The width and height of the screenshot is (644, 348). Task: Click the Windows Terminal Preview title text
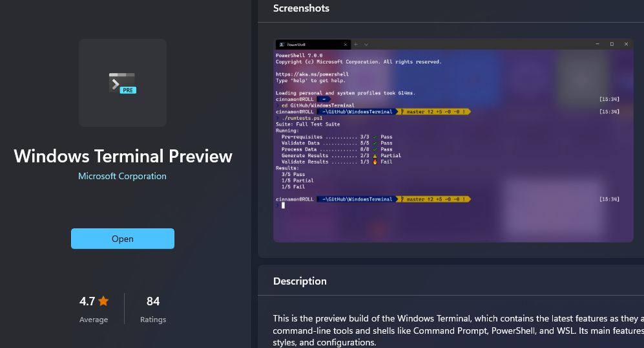(x=123, y=157)
